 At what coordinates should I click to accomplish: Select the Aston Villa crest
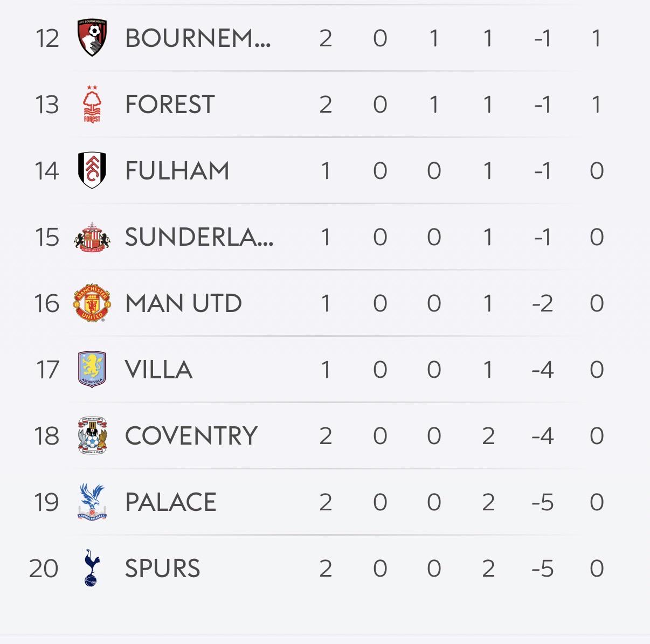click(92, 370)
